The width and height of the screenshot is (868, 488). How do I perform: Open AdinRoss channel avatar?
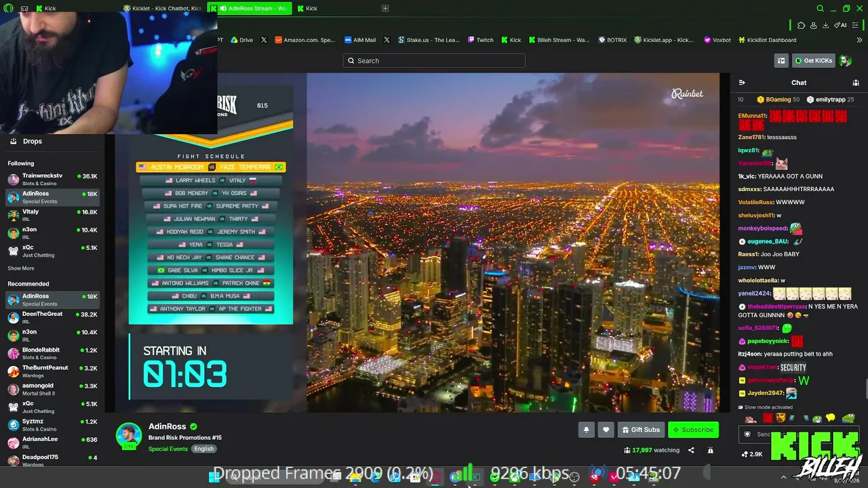coord(129,436)
